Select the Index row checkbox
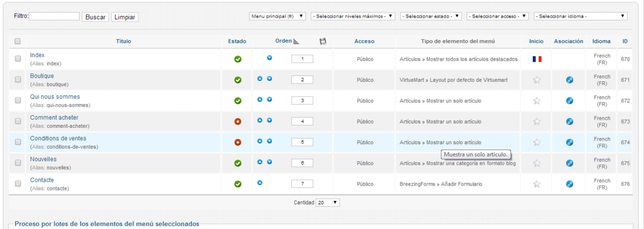644x229 pixels. [18, 58]
